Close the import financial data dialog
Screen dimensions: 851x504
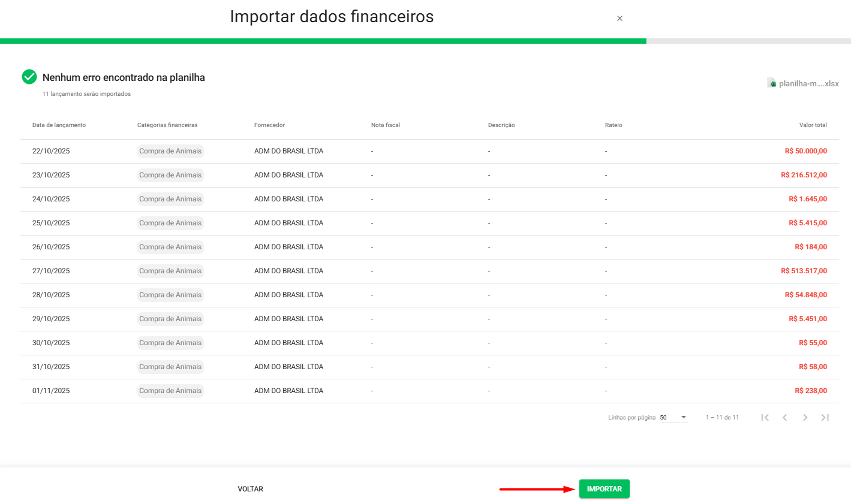(620, 19)
